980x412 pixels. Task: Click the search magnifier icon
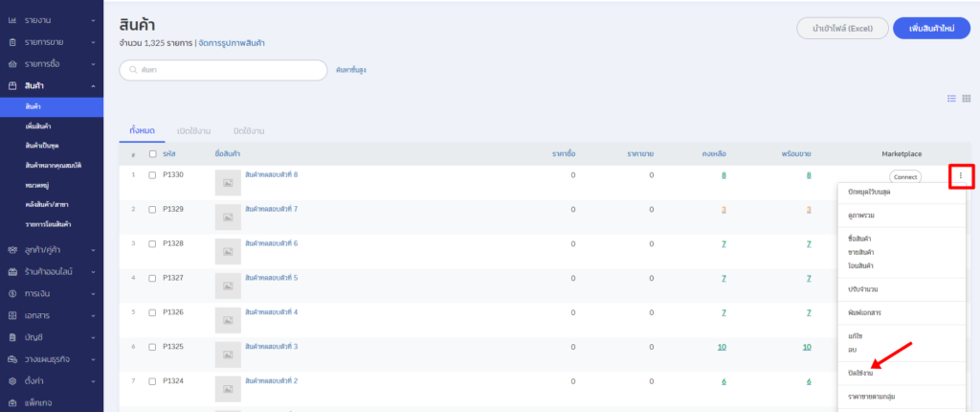pyautogui.click(x=131, y=70)
